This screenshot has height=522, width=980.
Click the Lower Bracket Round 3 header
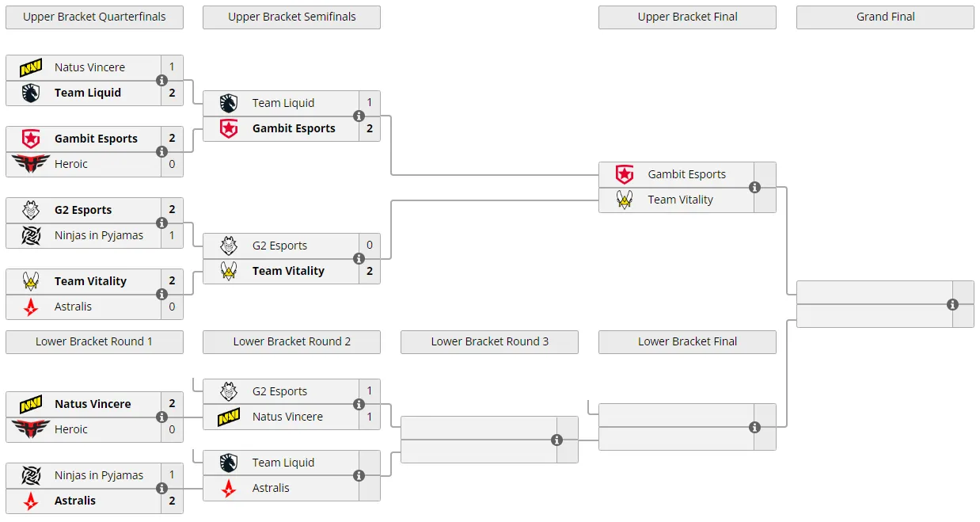pos(489,341)
